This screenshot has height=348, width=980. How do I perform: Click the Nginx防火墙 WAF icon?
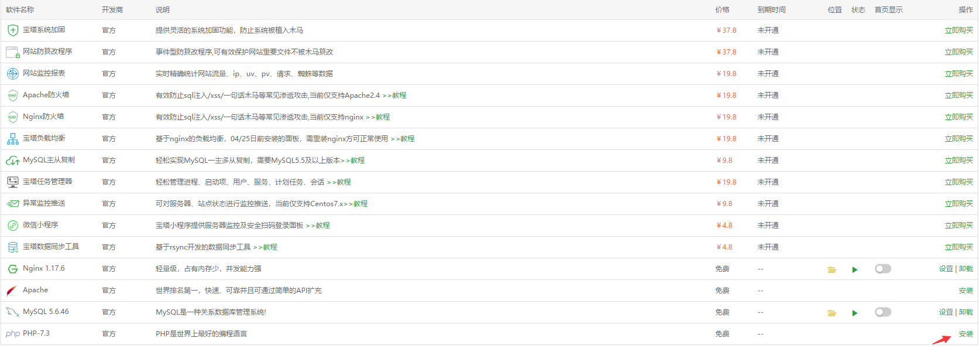tap(12, 117)
